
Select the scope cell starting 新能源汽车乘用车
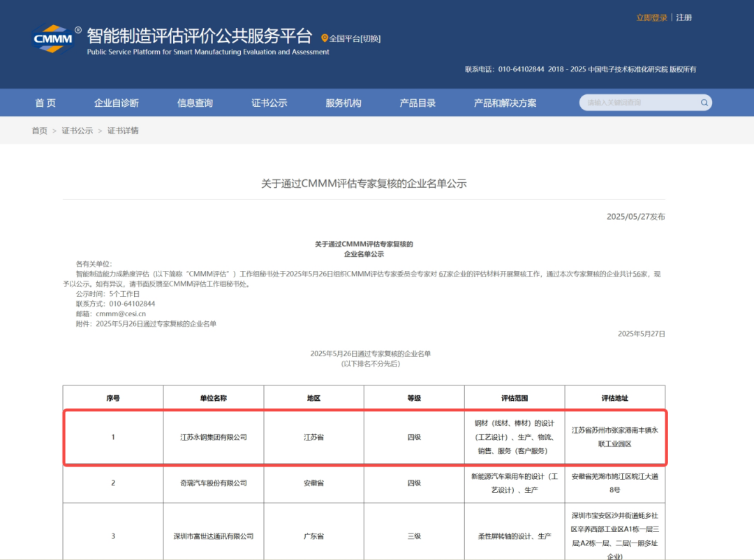[x=515, y=483]
